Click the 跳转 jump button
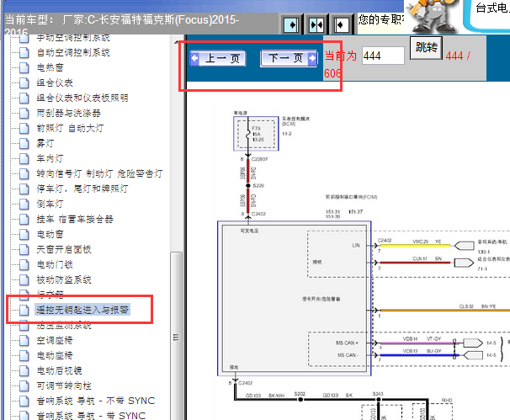This screenshot has width=510, height=420. point(426,48)
